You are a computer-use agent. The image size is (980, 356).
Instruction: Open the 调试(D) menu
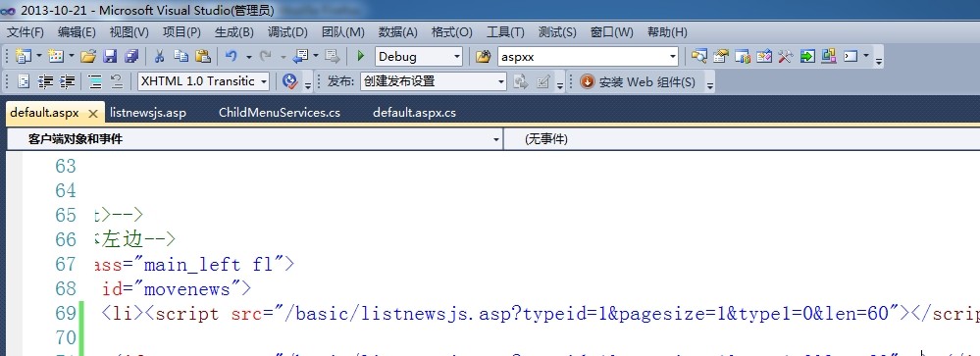(287, 32)
